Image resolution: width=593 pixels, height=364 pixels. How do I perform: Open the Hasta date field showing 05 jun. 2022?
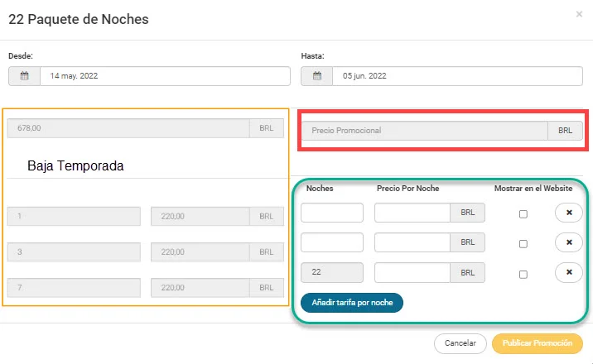tap(457, 76)
